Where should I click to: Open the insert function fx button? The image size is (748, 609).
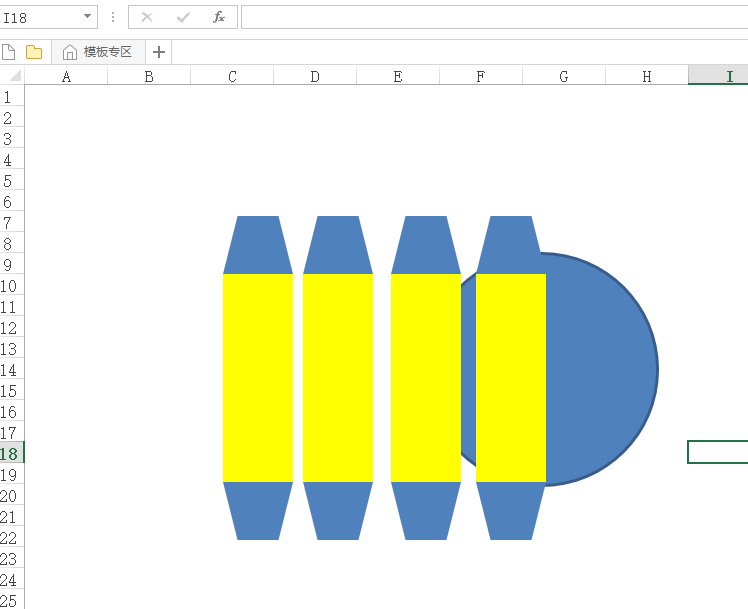point(219,17)
